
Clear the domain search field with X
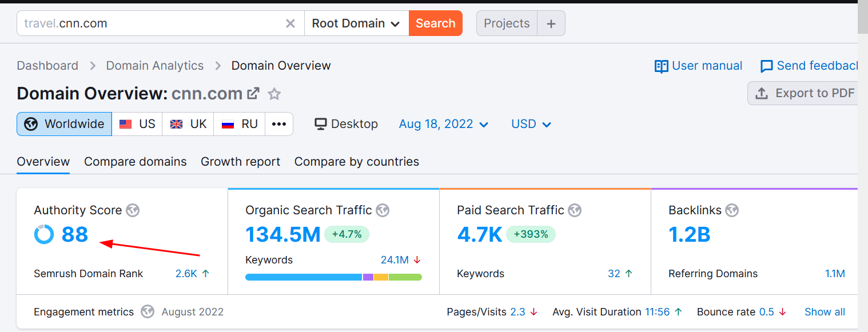[290, 23]
